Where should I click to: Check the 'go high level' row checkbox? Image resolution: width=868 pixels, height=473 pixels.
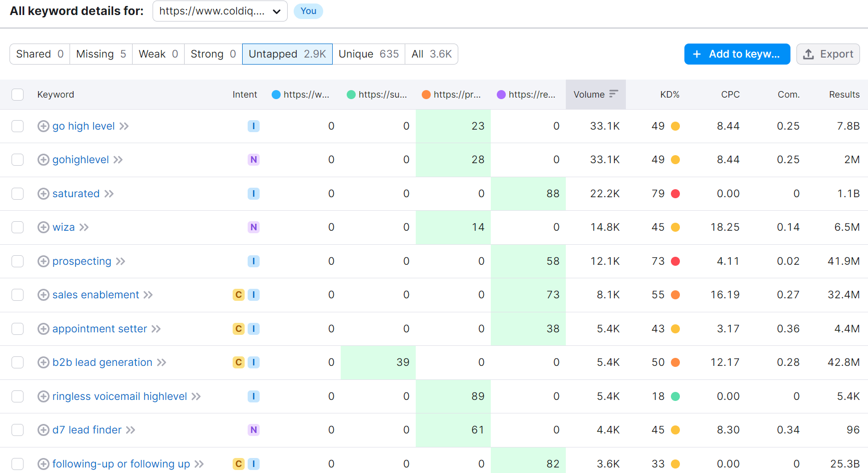(18, 126)
